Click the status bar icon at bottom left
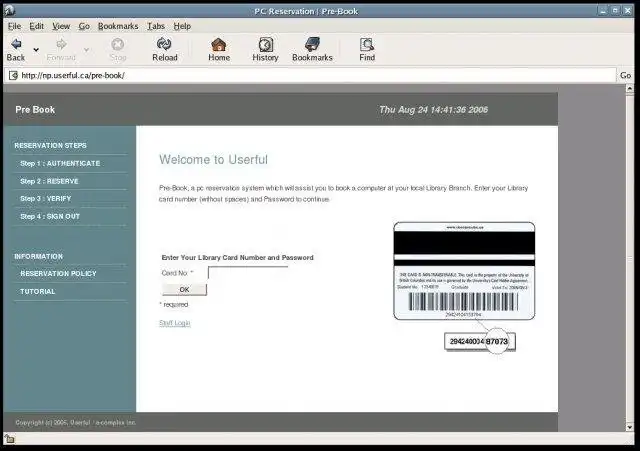The width and height of the screenshot is (640, 451). coord(10,440)
